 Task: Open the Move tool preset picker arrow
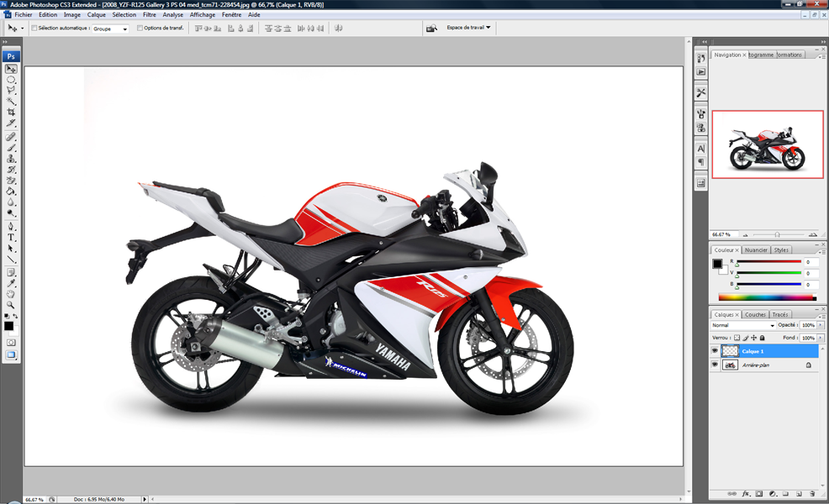point(22,29)
